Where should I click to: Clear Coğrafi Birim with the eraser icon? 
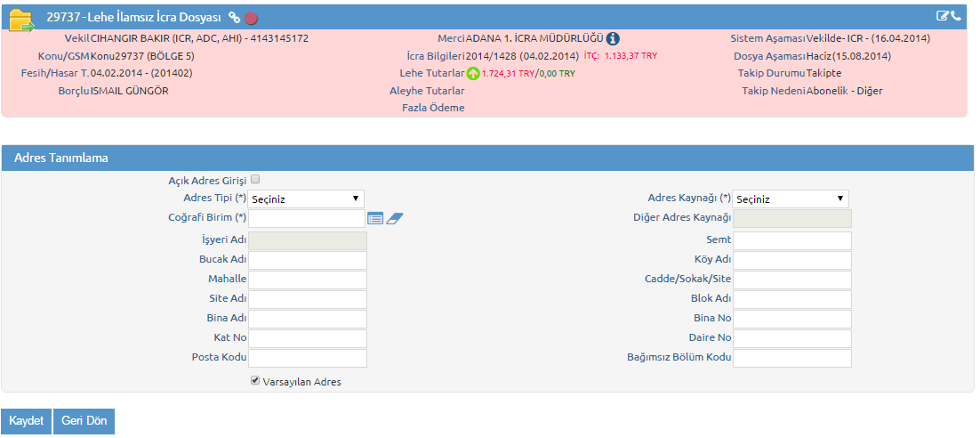(394, 218)
